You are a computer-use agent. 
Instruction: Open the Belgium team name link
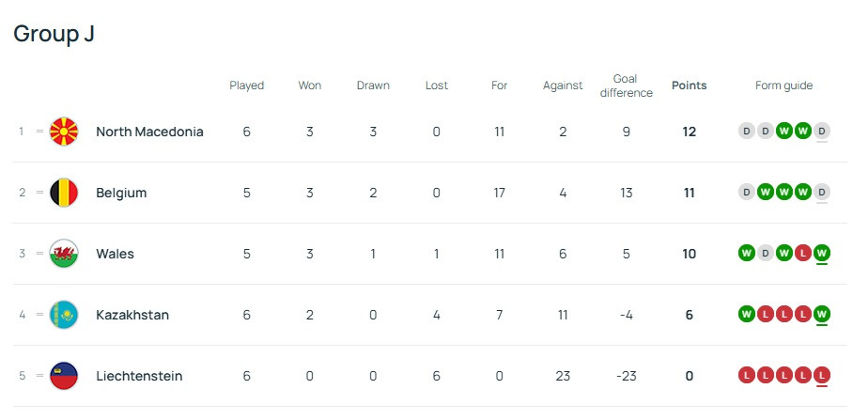(121, 193)
